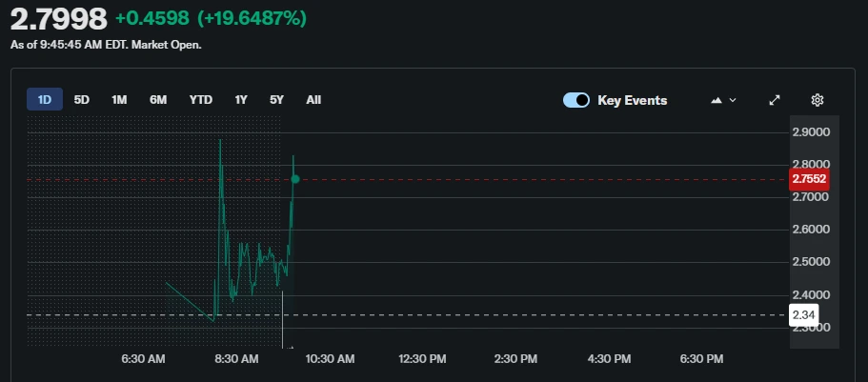
Task: Click the white 2.34 previous close tag
Action: (x=804, y=314)
